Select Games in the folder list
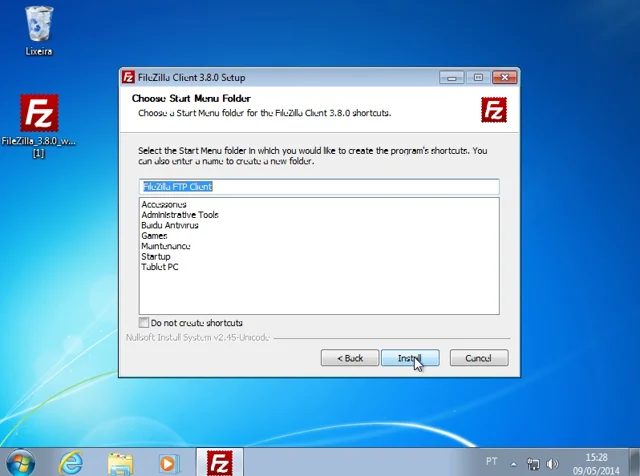Viewport: 640px width, 476px height. coord(154,236)
